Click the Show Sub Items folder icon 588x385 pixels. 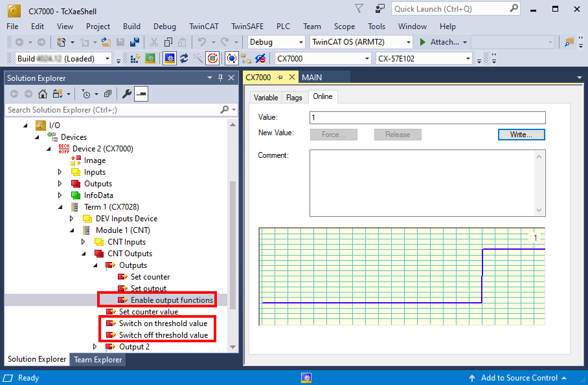tap(246, 58)
